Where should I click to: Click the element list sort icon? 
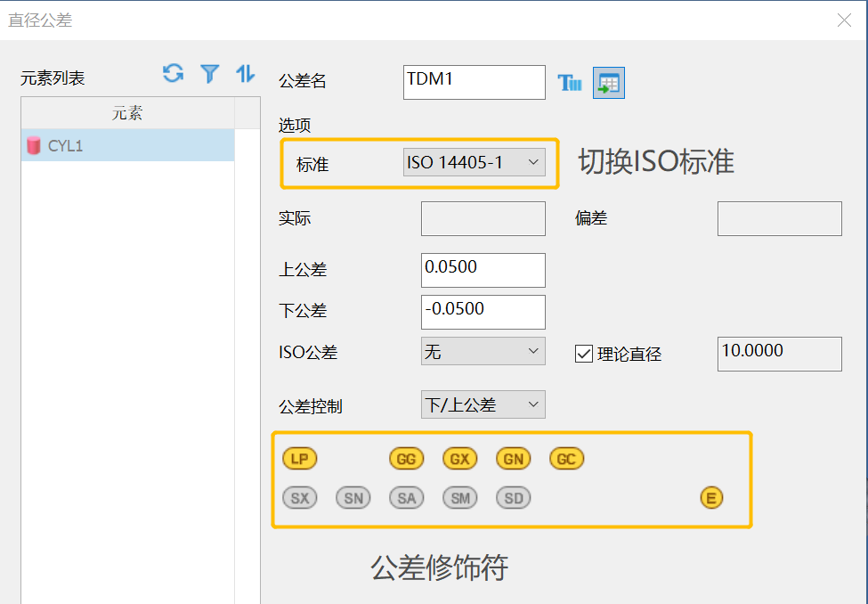[245, 75]
